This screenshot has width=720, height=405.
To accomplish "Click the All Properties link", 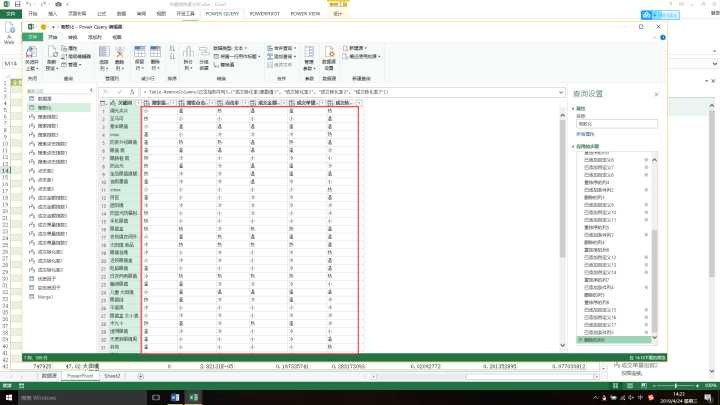I will click(x=585, y=134).
